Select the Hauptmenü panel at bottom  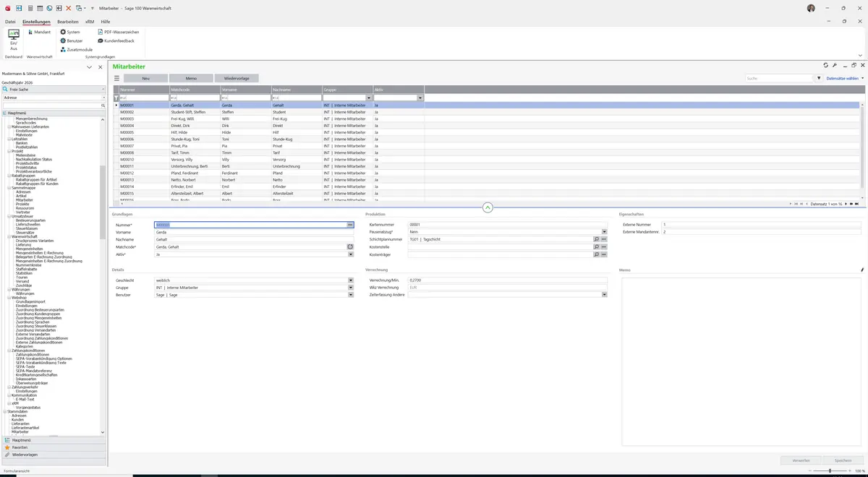[54, 440]
